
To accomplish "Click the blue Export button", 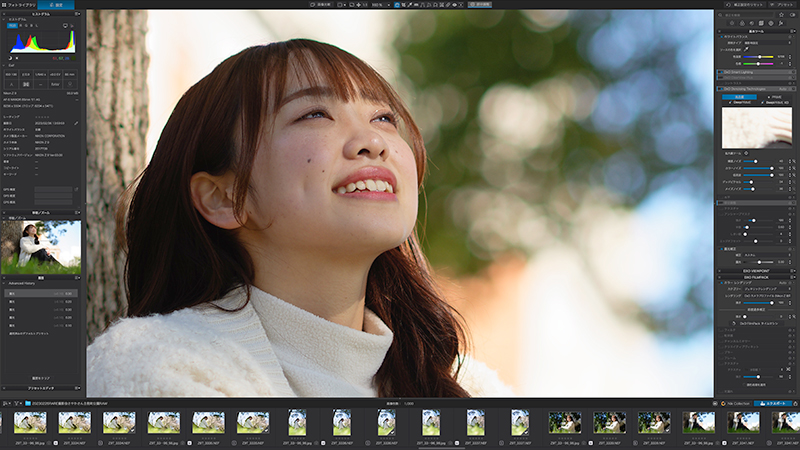I will (x=773, y=403).
